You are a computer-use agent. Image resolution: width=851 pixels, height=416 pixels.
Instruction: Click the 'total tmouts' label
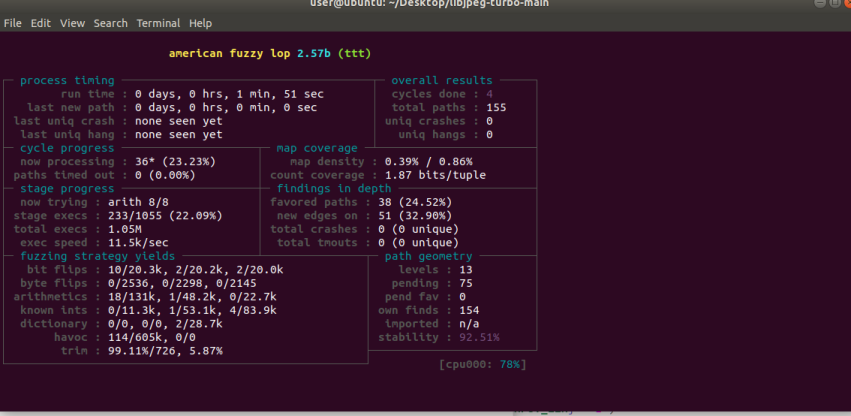coord(317,243)
